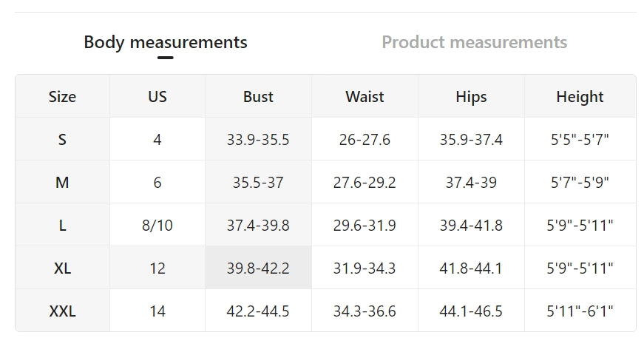Select the Hips column header
This screenshot has width=644, height=338.
(471, 97)
